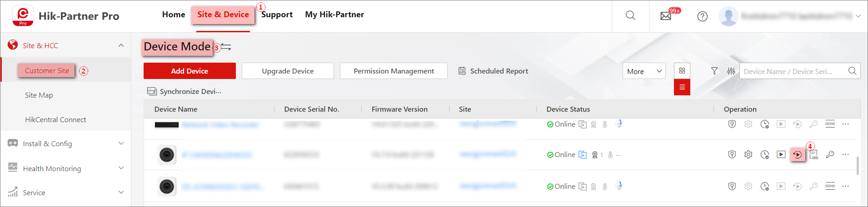Go to the Home tab
This screenshot has height=207, width=868.
[174, 15]
